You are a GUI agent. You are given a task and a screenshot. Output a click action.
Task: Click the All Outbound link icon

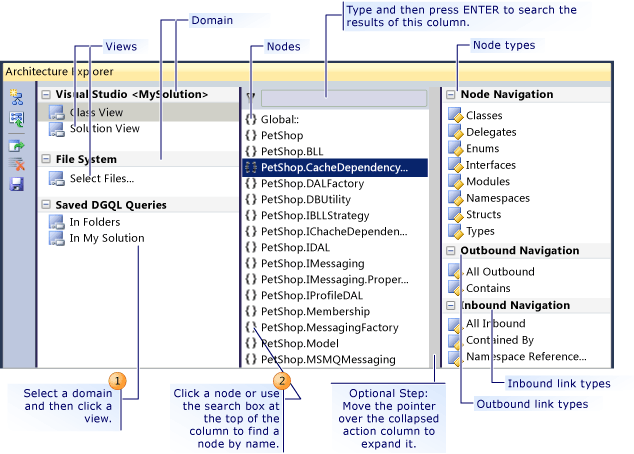click(455, 271)
